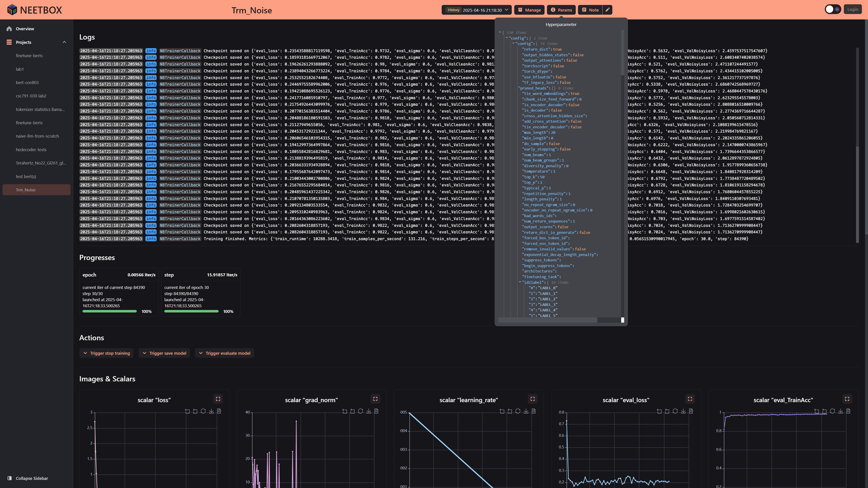
Task: Click the Login button
Action: coord(852,10)
